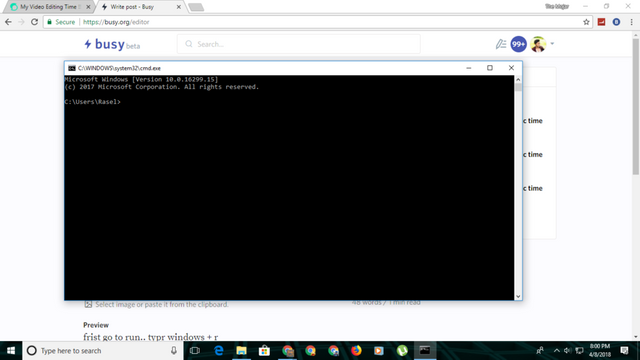Click the C:\Users\Rasel> prompt line
Viewport: 640px width, 360px height.
(x=93, y=102)
